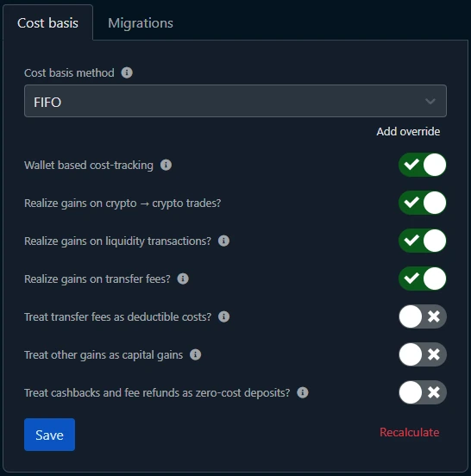Open info icon beside Cost basis method

[127, 72]
